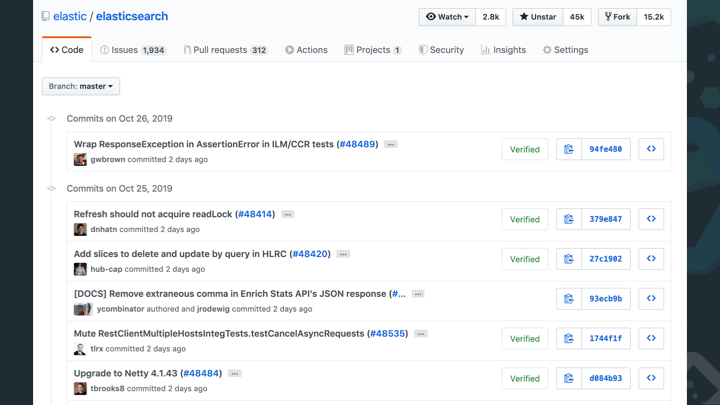View the Insights tab

[503, 50]
